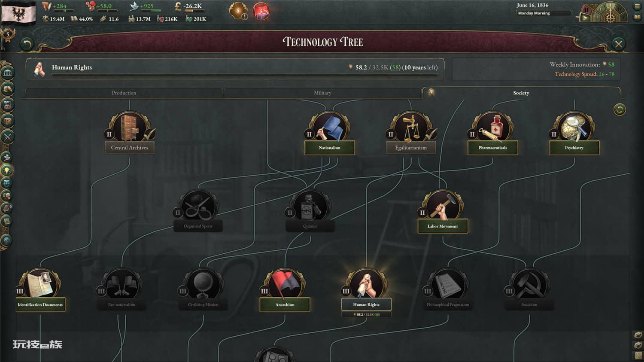Click the Psychiatry brain icon
Viewport: 644px width, 362px height.
[574, 127]
